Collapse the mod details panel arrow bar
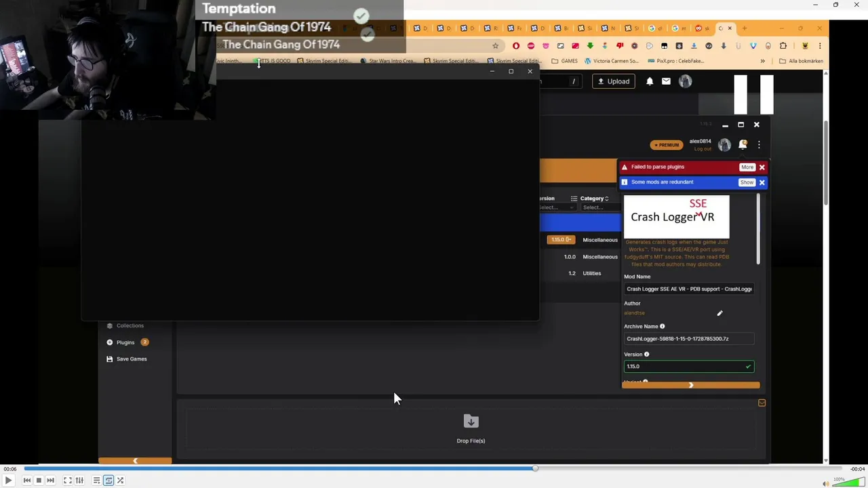868x488 pixels. click(691, 386)
